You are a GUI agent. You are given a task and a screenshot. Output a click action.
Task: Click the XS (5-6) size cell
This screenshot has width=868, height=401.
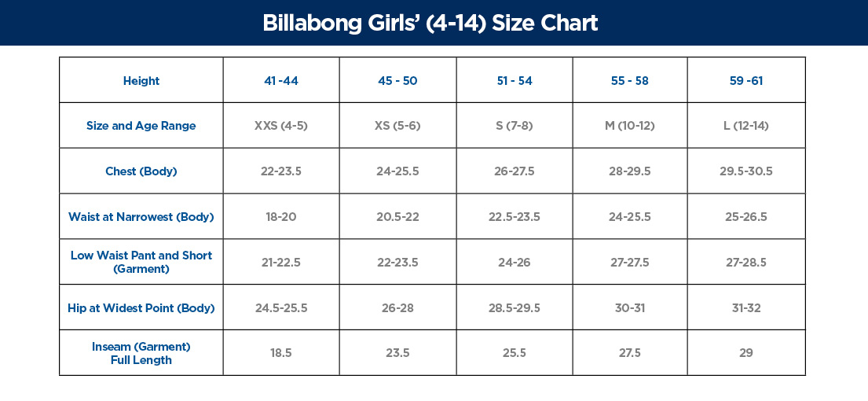tap(397, 126)
